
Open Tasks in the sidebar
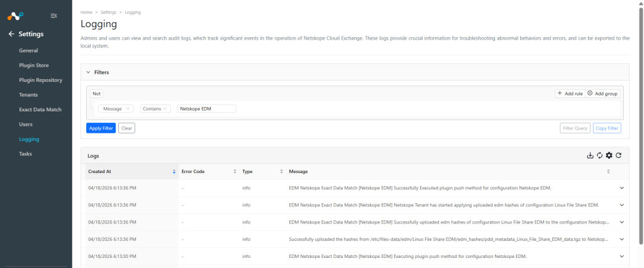(25, 154)
